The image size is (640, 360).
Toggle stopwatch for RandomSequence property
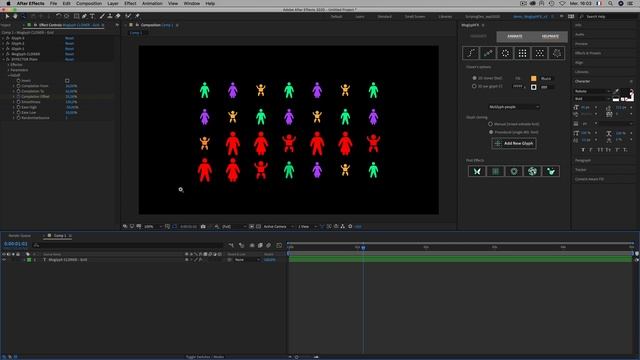(18, 118)
